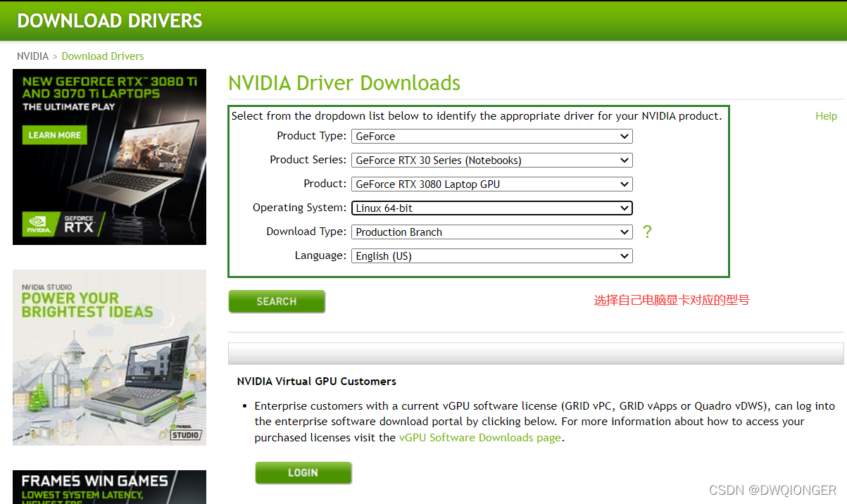Viewport: 847px width, 504px height.
Task: Click the Product Series label
Action: pyautogui.click(x=308, y=160)
